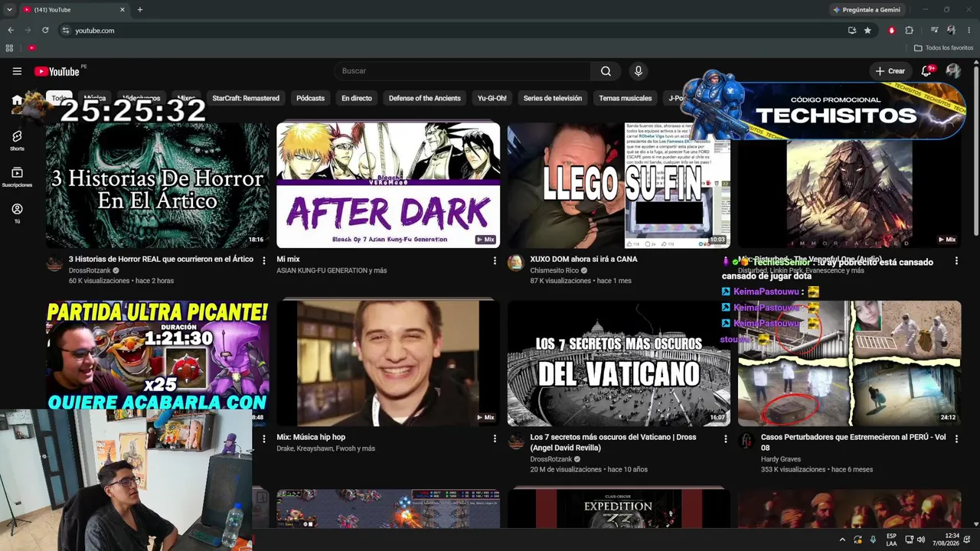The image size is (980, 551).
Task: Open the Mix: Música hip hop title
Action: tap(311, 438)
